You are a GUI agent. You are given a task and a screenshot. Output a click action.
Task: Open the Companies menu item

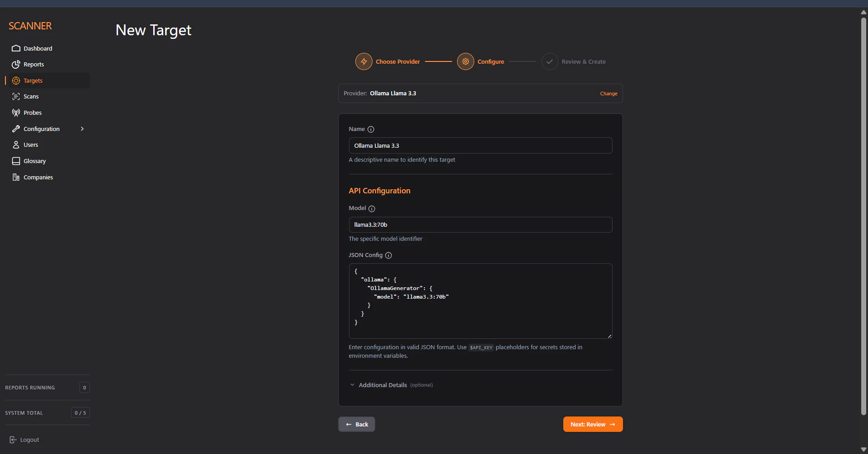pos(47,177)
